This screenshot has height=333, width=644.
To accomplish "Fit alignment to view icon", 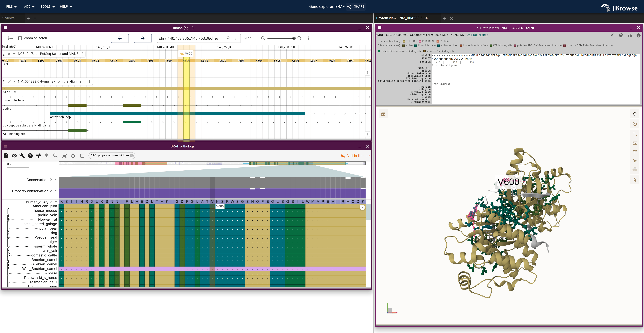I will [x=64, y=156].
